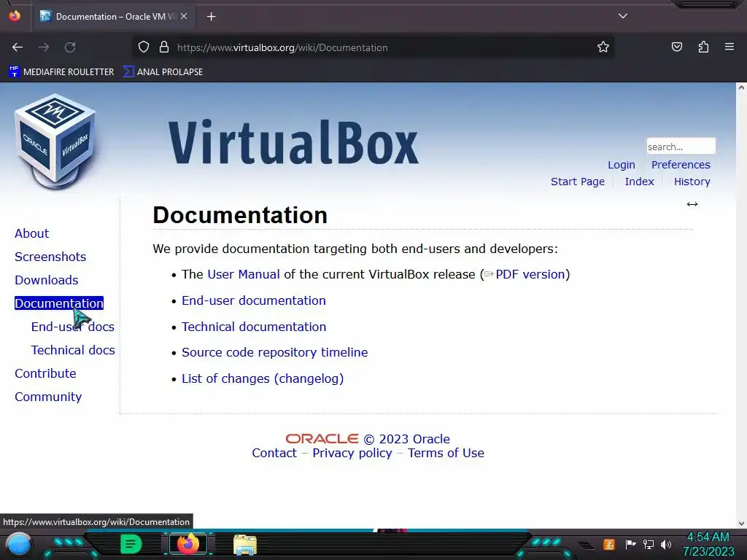Bookmark this page with the star icon
Image resolution: width=747 pixels, height=560 pixels.
(x=603, y=47)
